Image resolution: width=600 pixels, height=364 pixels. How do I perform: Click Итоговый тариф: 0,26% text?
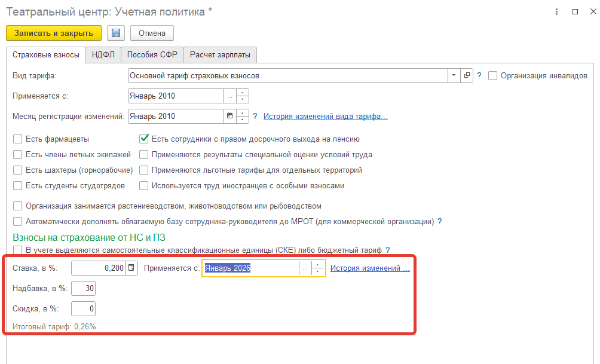click(x=56, y=326)
